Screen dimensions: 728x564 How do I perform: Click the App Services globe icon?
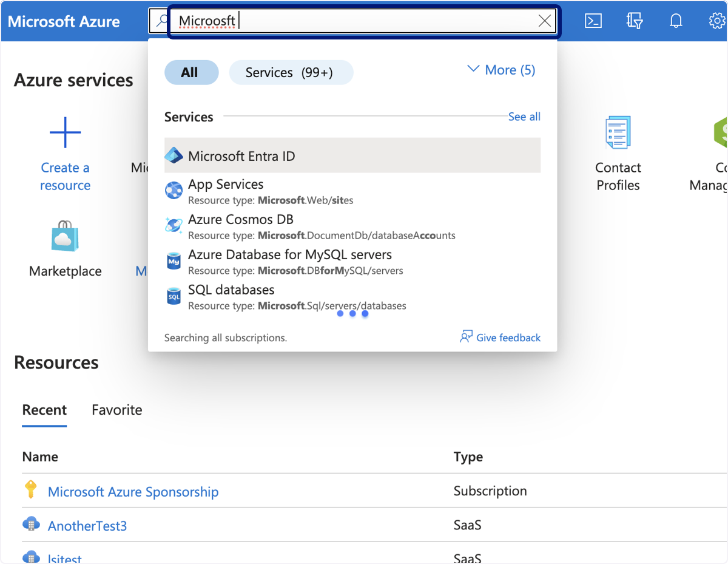click(174, 190)
